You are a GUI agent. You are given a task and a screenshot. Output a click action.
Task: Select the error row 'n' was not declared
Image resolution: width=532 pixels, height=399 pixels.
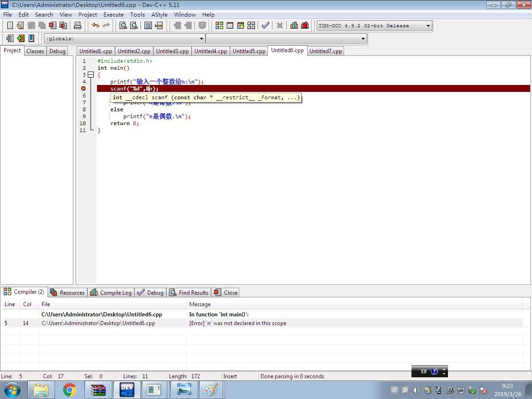pyautogui.click(x=261, y=323)
